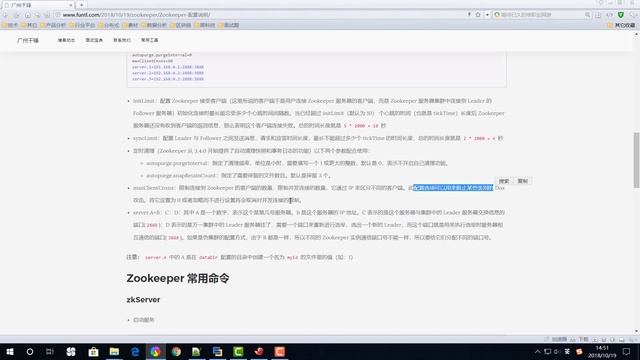Open the pinwheel app on taskbar
Viewport: 640px width, 360px height.
click(71, 351)
